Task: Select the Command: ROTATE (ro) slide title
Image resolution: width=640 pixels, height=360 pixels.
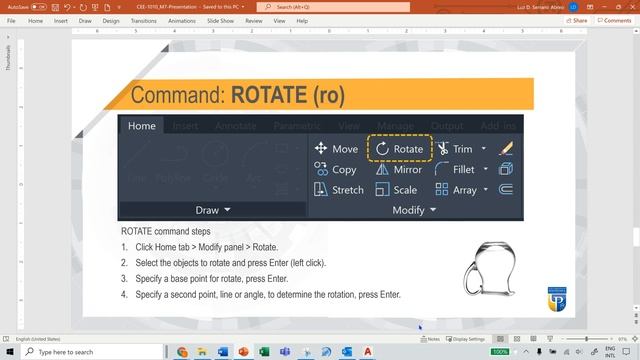Action: coord(238,95)
